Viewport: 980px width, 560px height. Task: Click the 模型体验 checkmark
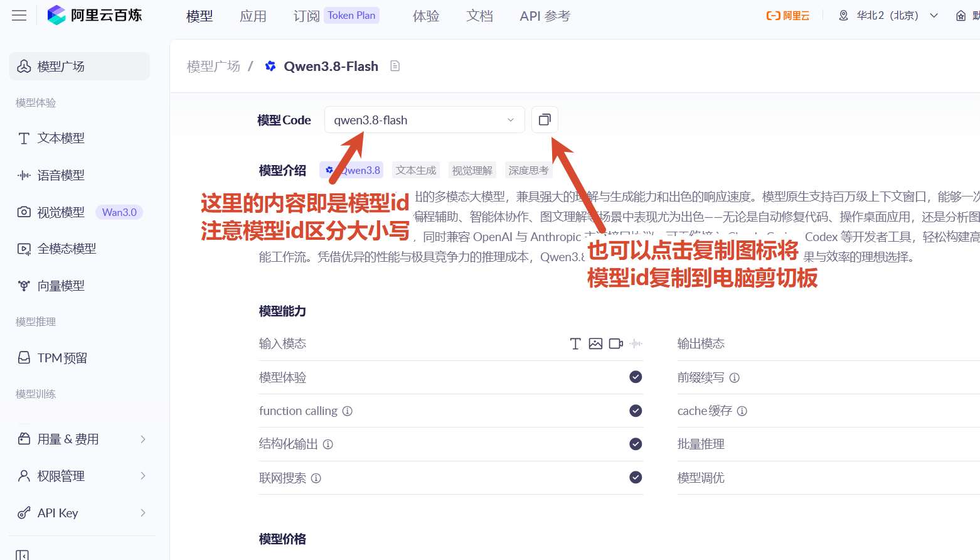636,377
